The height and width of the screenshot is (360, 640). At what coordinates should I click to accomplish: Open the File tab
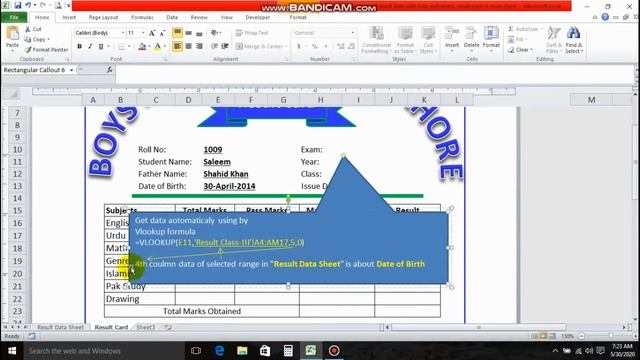tap(14, 18)
